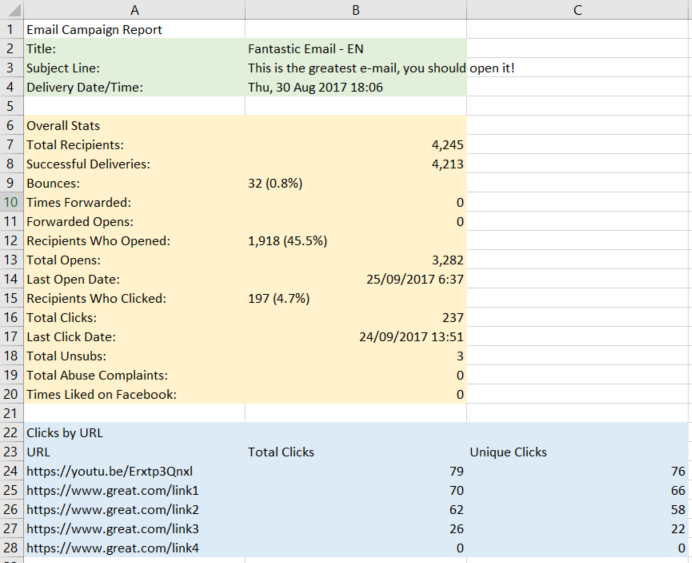This screenshot has width=692, height=563.
Task: Select the great.com/link1 URL cell
Action: click(x=135, y=490)
